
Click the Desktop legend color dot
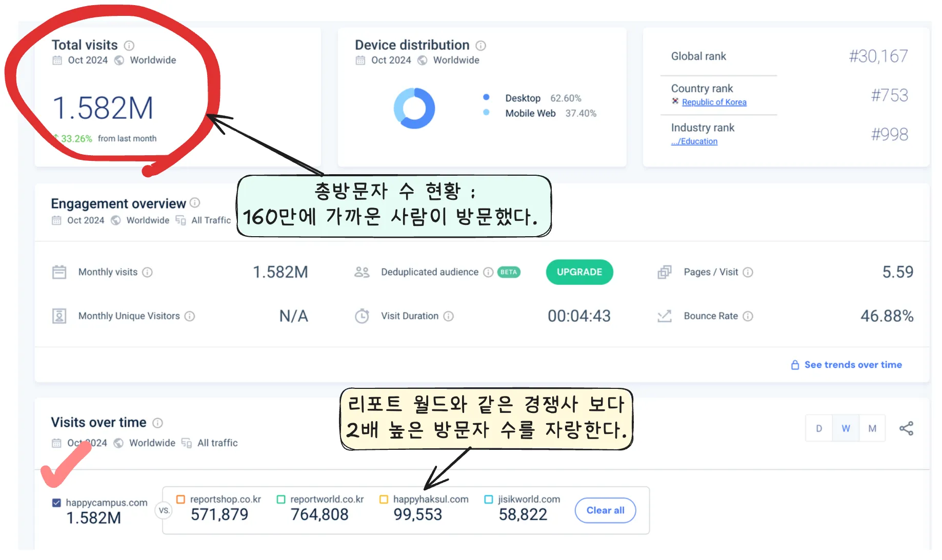point(486,98)
